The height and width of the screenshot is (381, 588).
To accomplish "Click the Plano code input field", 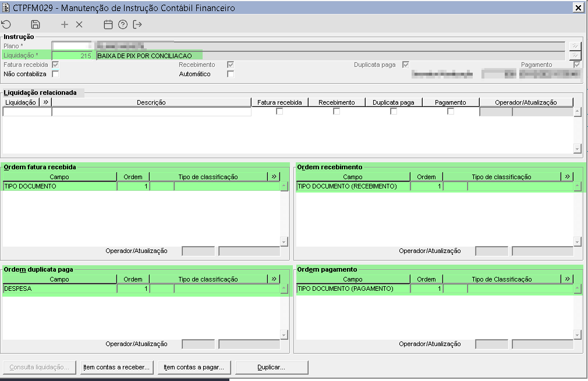I will [72, 46].
